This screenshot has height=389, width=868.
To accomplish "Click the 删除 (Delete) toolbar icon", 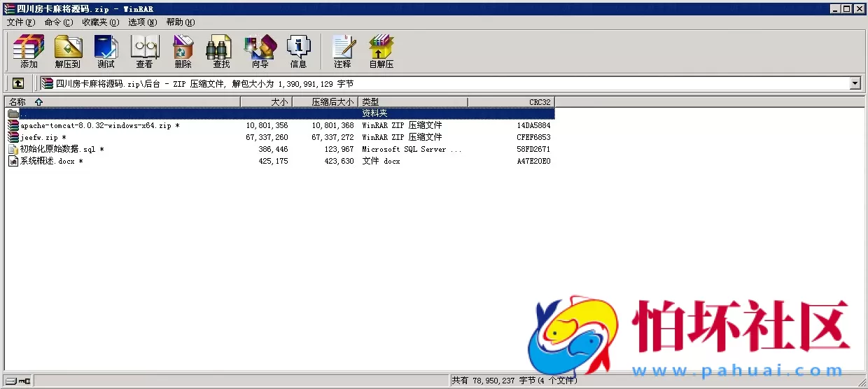I will coord(183,51).
